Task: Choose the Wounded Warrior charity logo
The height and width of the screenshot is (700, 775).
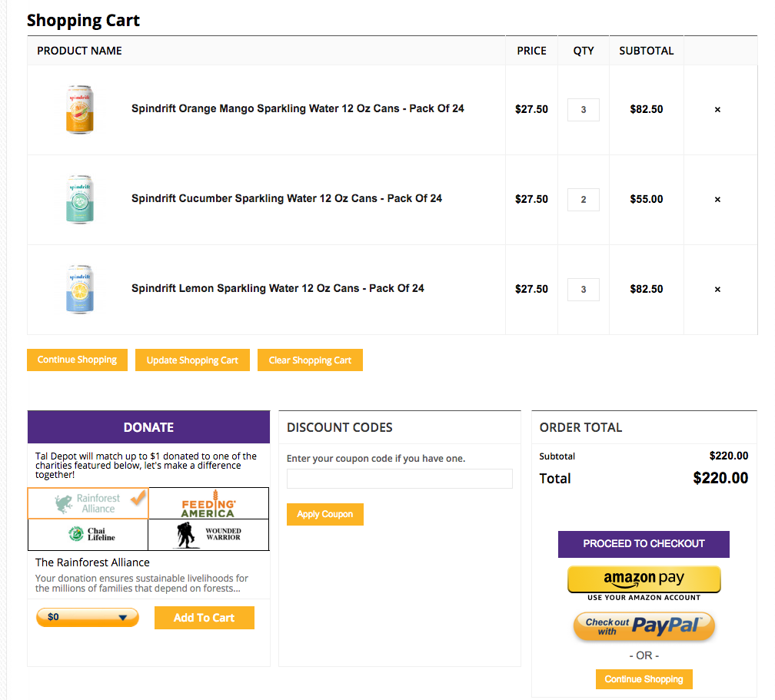Action: 208,535
